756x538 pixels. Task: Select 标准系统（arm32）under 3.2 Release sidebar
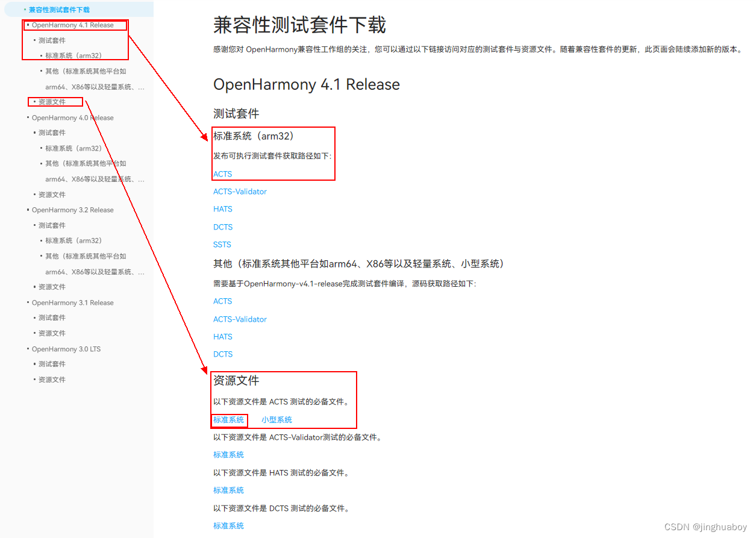[73, 240]
